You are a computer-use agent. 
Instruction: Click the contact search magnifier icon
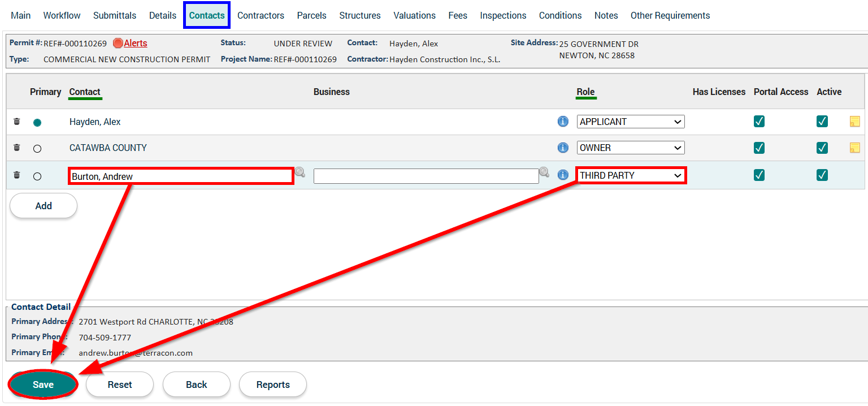(x=300, y=172)
